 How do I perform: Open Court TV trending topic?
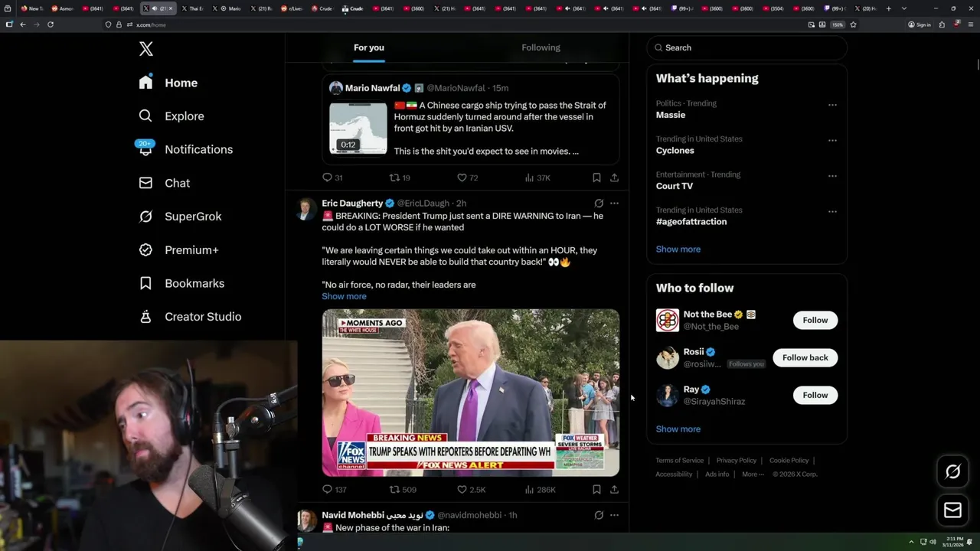674,186
